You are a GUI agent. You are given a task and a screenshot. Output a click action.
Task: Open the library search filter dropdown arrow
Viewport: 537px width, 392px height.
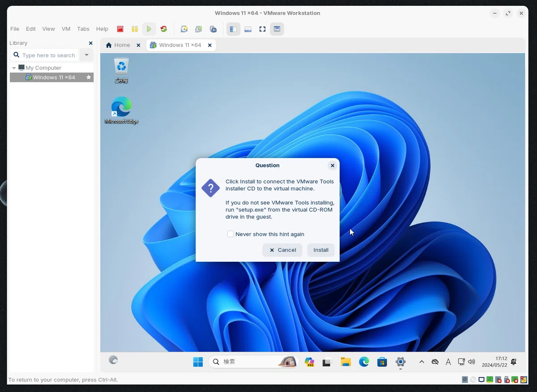click(x=86, y=55)
